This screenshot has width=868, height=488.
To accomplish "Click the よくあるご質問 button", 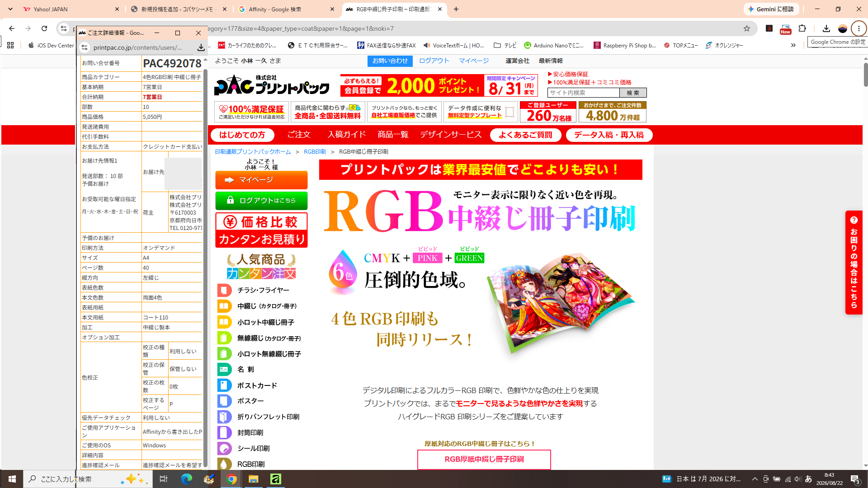I will [x=525, y=135].
